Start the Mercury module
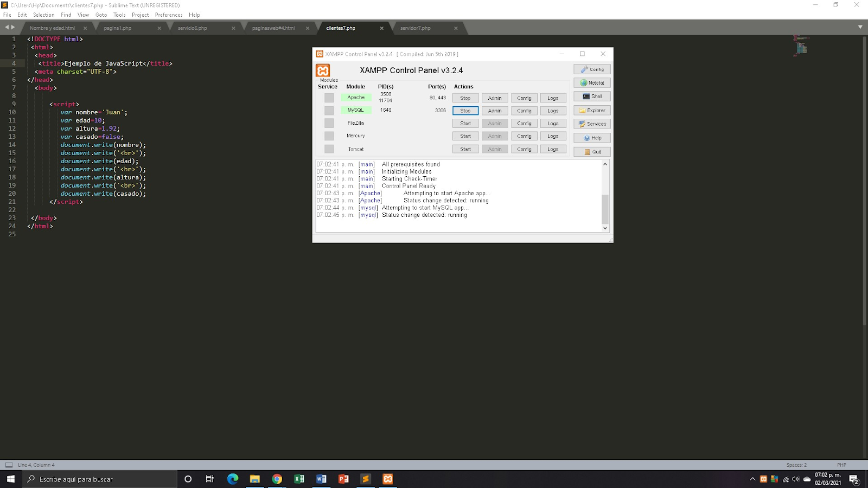This screenshot has height=488, width=868. pyautogui.click(x=465, y=136)
